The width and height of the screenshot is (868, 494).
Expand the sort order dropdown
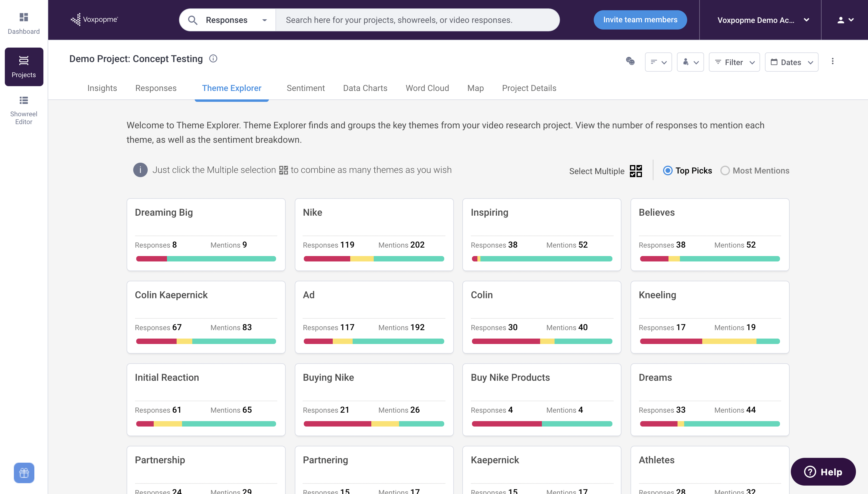pos(658,62)
